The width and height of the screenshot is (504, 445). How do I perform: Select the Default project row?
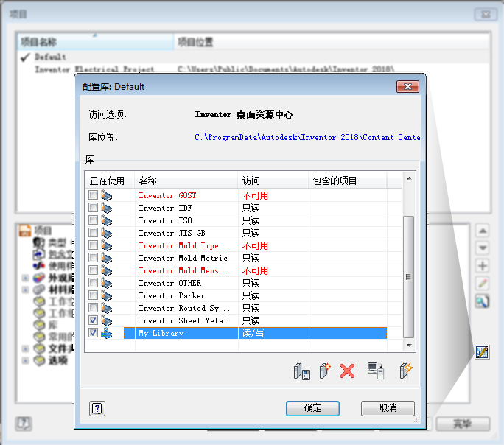[x=254, y=57]
